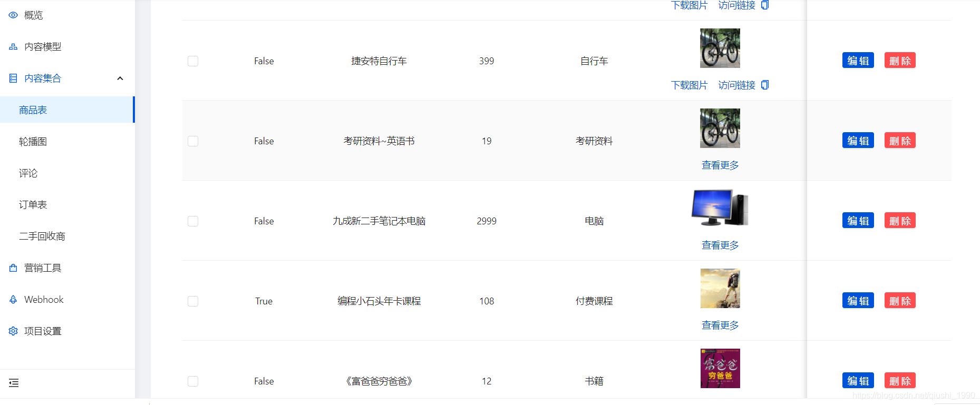980x405 pixels.
Task: Click the sidebar collapse icon at bottom
Action: (14, 383)
